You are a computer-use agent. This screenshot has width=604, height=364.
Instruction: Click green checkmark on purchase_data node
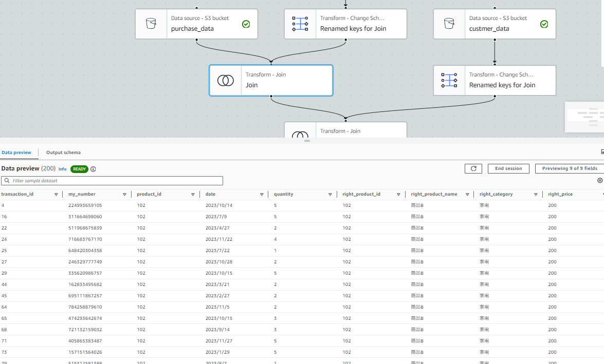(246, 24)
